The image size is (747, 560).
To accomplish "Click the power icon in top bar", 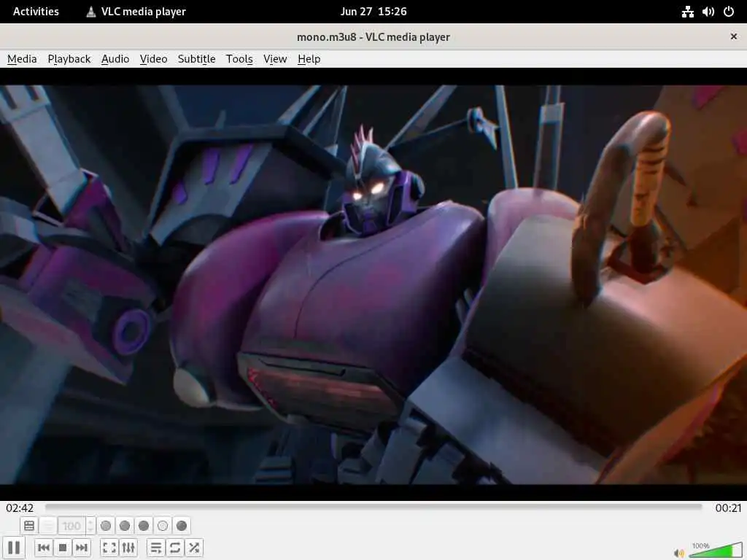I will click(x=729, y=12).
